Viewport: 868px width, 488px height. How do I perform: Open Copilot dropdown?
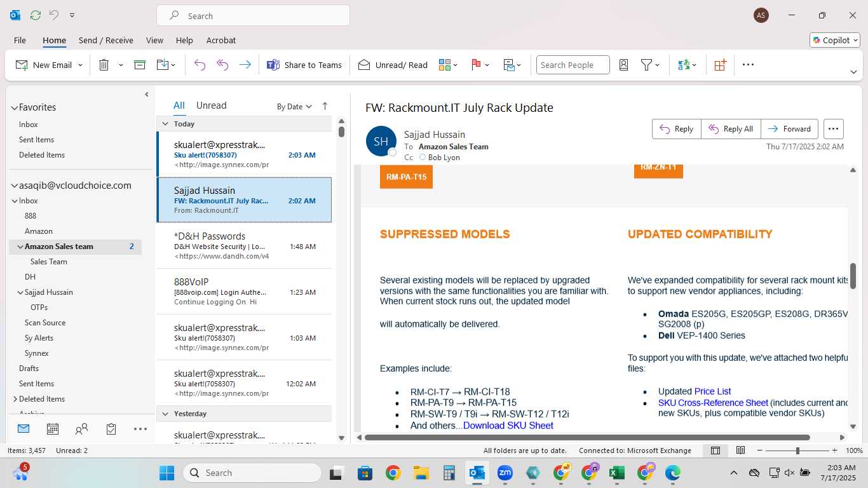835,40
